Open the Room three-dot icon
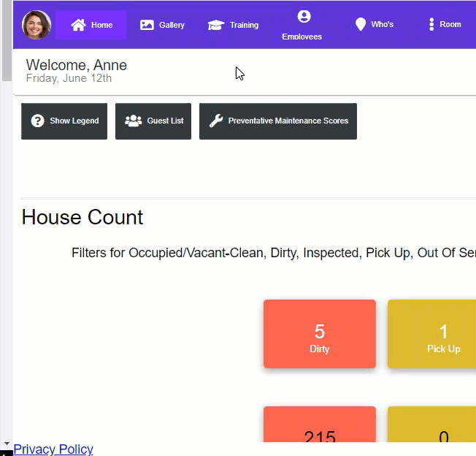The width and height of the screenshot is (476, 456). point(431,25)
